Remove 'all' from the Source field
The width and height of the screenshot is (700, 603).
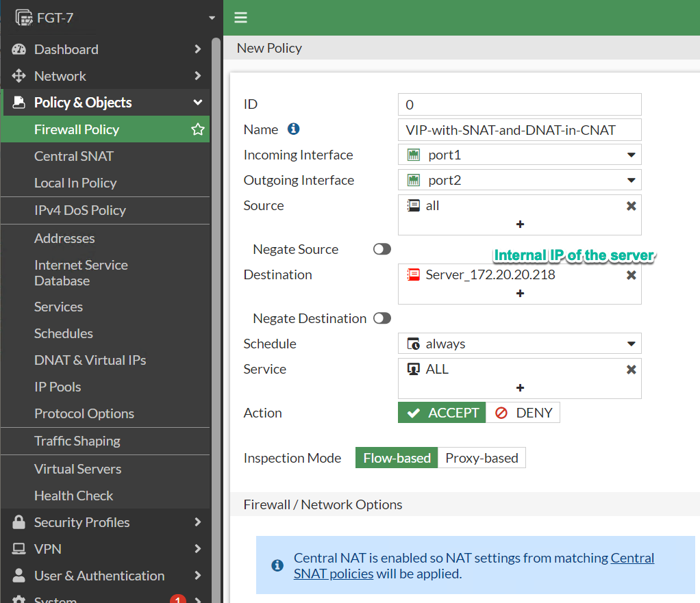click(631, 205)
